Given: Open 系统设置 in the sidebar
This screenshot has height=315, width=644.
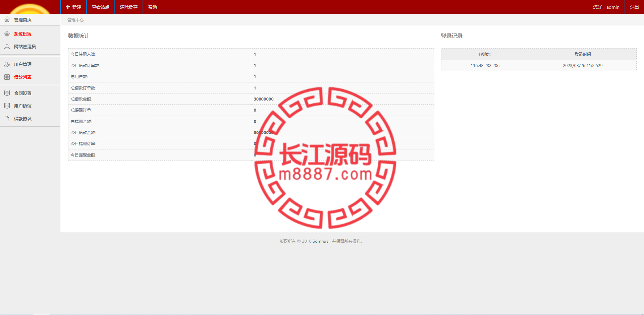Looking at the screenshot, I should 23,34.
